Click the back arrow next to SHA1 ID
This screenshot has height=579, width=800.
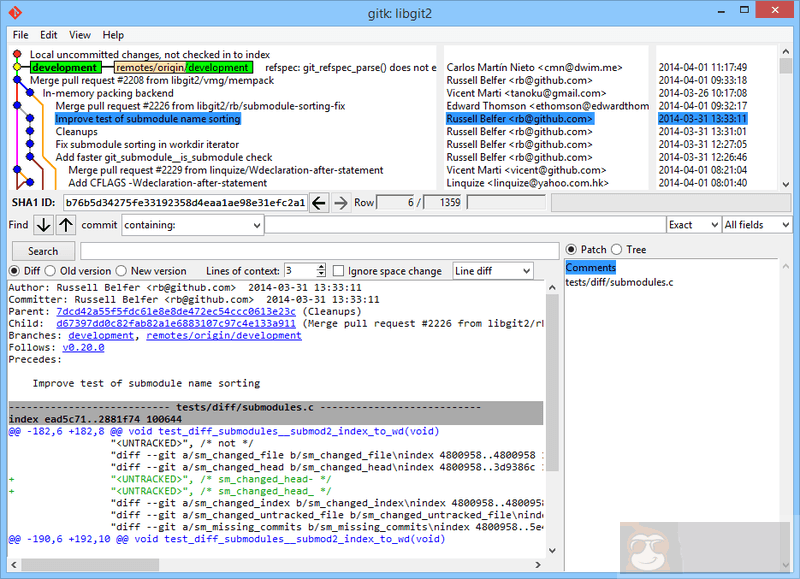319,203
